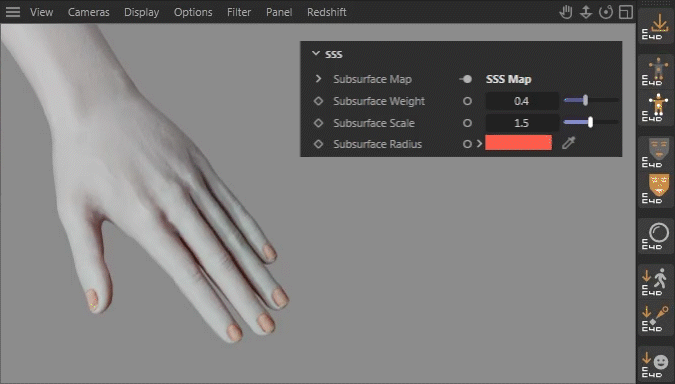This screenshot has width=675, height=384.
Task: Click the Subsurface Map label
Action: click(x=372, y=79)
